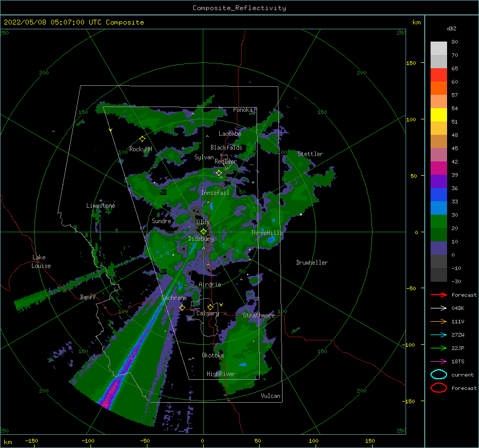Click the Stettler town label
The image size is (479, 448).
[310, 154]
